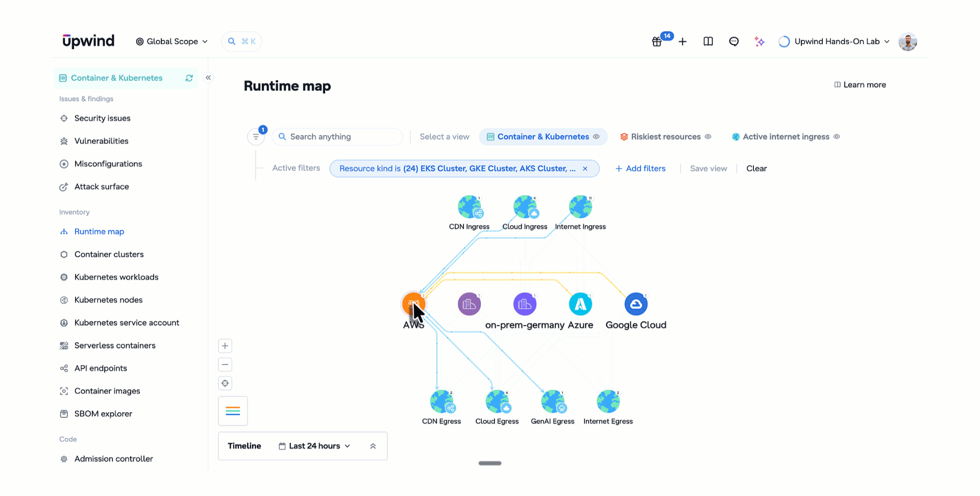Open the Global Scope dropdown
Screen dimensions: 980x496
(x=171, y=41)
